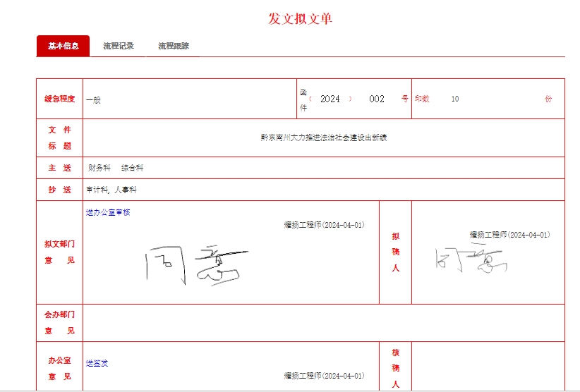Click the 拟文部门意见 label
Image resolution: width=580 pixels, height=392 pixels.
pos(59,252)
